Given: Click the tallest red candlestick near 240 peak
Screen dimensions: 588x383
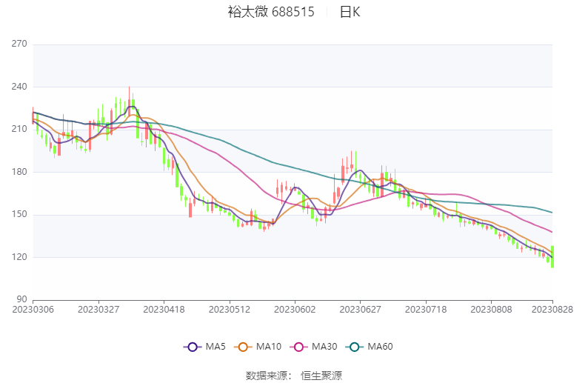Looking at the screenshot, I should click(129, 103).
